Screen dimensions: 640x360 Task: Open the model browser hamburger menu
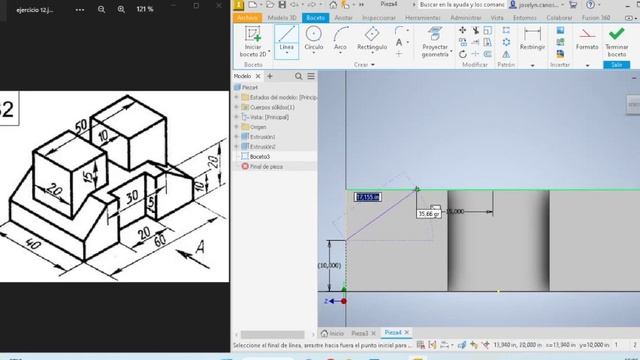pyautogui.click(x=311, y=76)
